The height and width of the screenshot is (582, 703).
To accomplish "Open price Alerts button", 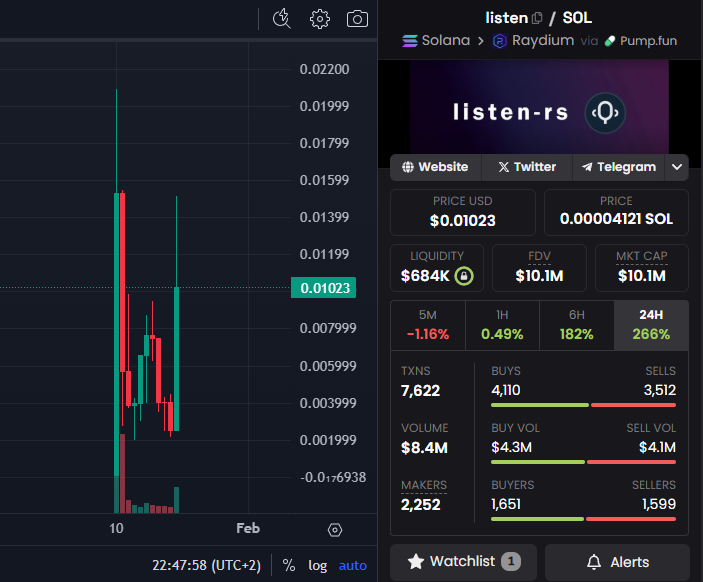I will click(617, 562).
